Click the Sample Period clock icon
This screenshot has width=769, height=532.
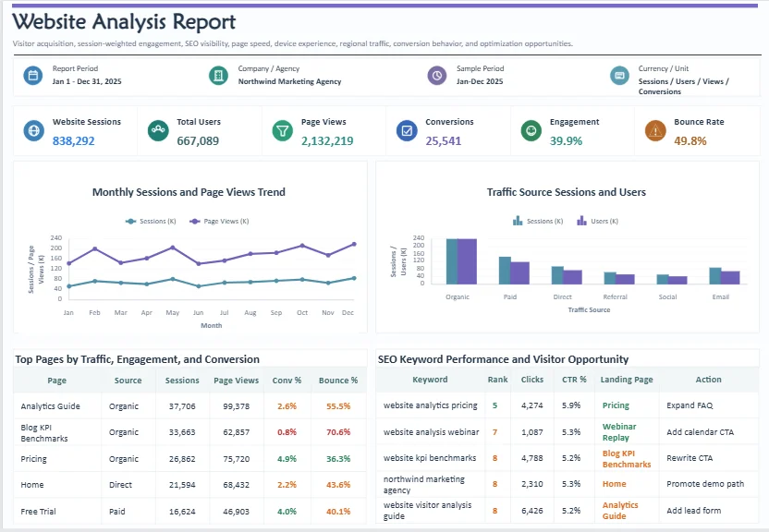(436, 76)
